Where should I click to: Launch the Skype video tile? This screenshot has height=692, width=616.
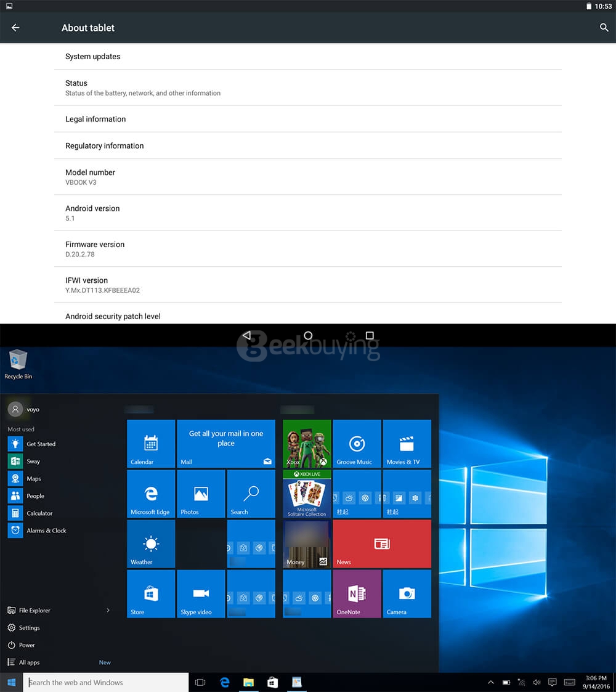pyautogui.click(x=201, y=593)
